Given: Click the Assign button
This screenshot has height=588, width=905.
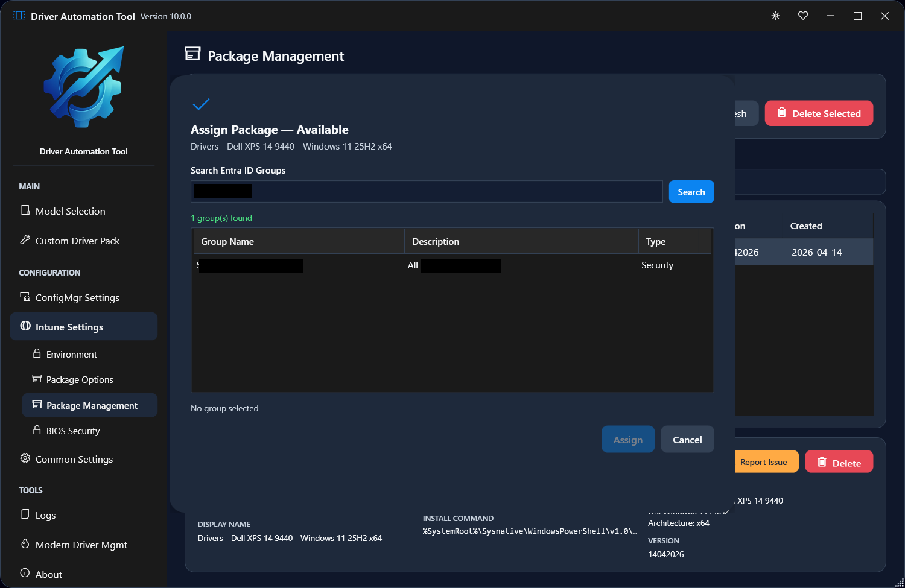Looking at the screenshot, I should 628,440.
